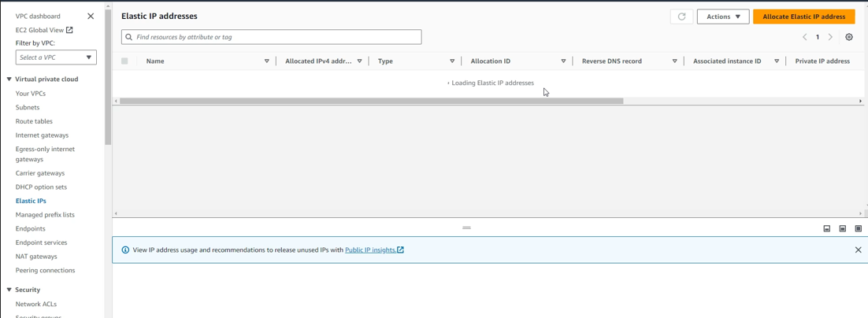Open the Select a VPC filter dropdown
868x318 pixels.
[56, 57]
